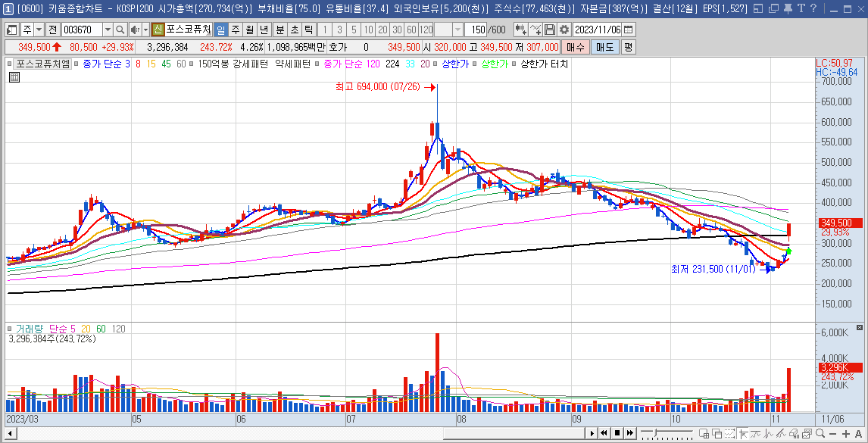
Task: Click the 매수 buy button
Action: pos(575,47)
